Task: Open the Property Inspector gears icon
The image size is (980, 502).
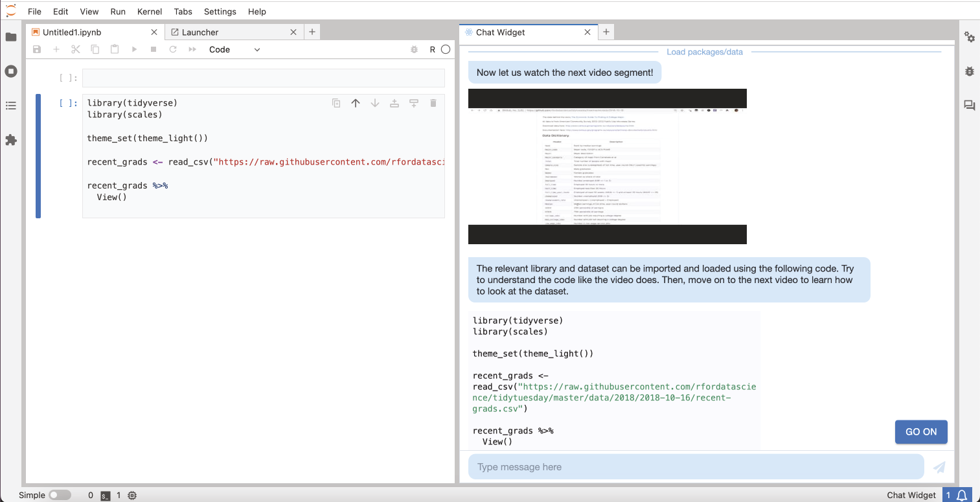Action: [970, 37]
